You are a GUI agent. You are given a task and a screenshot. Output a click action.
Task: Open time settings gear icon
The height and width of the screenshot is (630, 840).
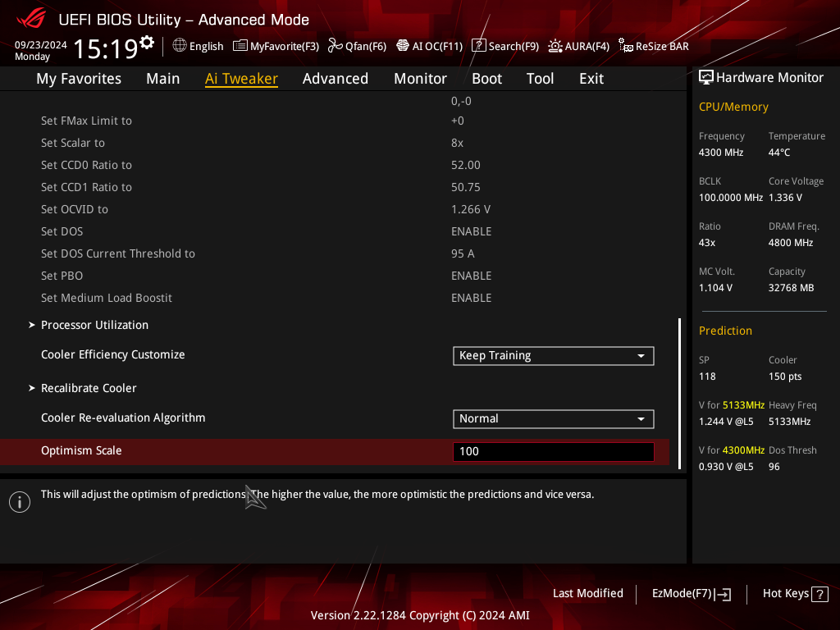(x=147, y=42)
